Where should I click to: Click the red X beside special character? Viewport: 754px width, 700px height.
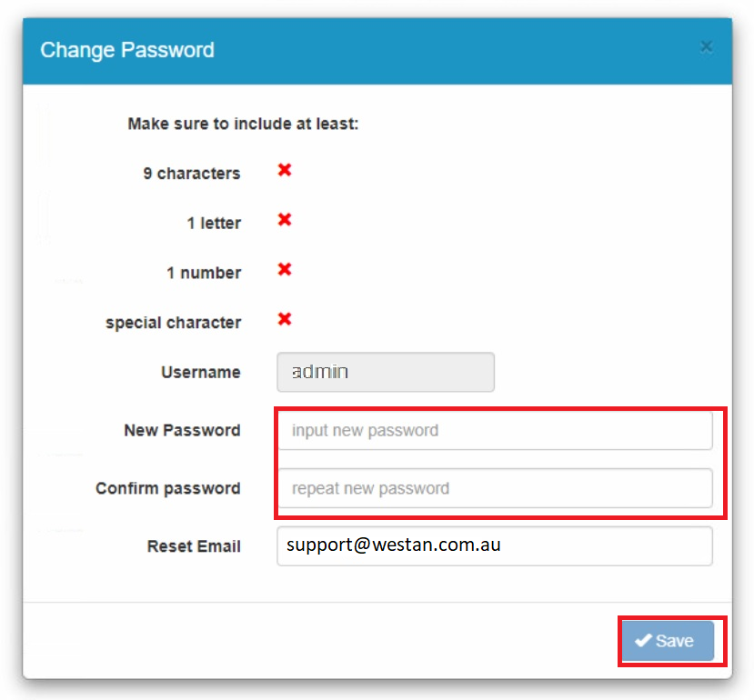tap(285, 319)
